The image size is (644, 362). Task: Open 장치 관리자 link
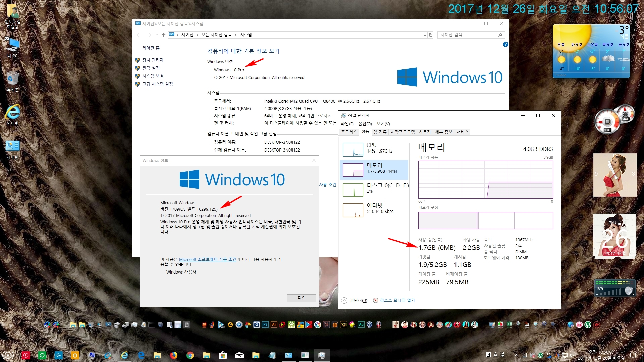coord(153,60)
